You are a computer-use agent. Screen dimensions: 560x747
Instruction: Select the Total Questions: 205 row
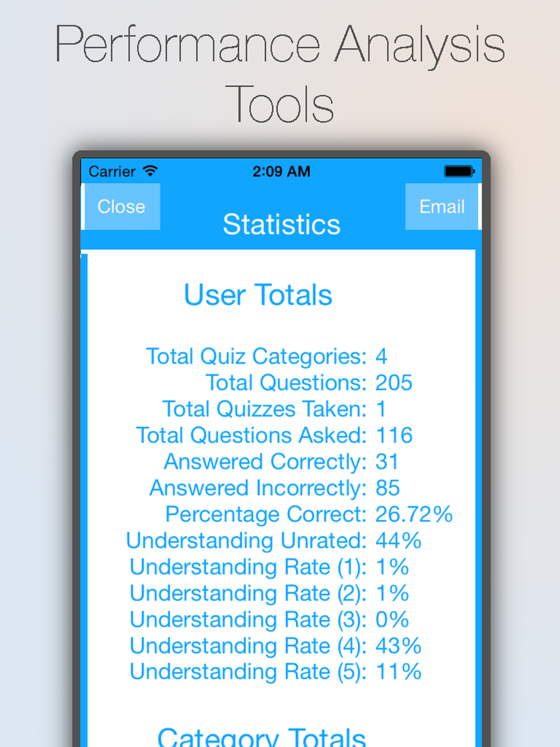pyautogui.click(x=309, y=383)
